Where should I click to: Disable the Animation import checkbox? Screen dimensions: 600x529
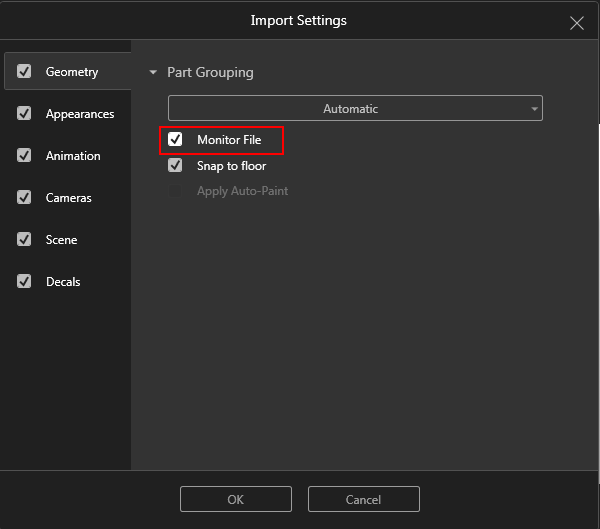tap(24, 155)
